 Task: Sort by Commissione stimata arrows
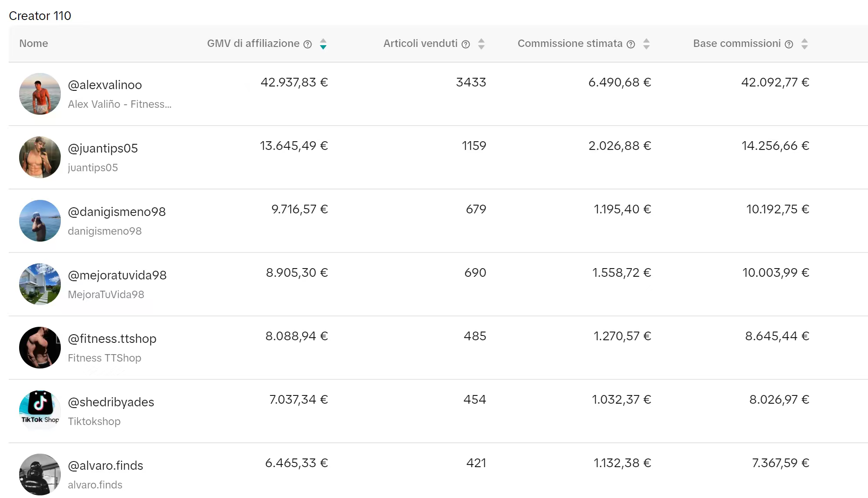646,44
